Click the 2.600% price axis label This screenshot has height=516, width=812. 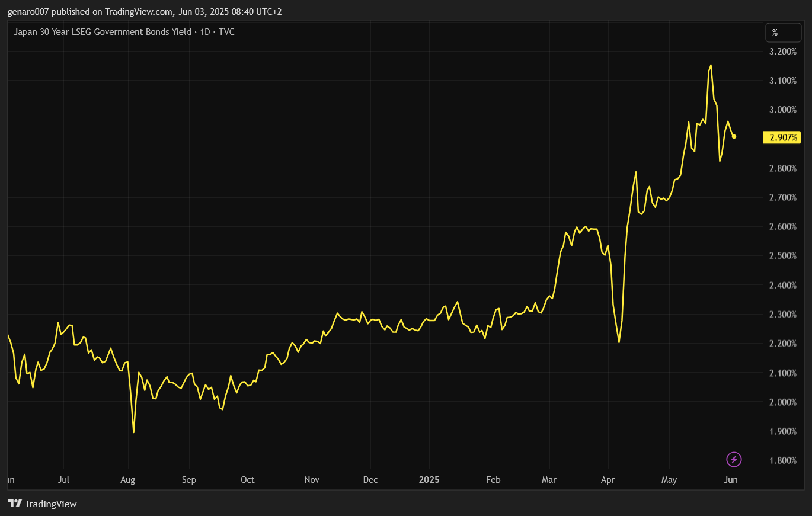point(783,227)
